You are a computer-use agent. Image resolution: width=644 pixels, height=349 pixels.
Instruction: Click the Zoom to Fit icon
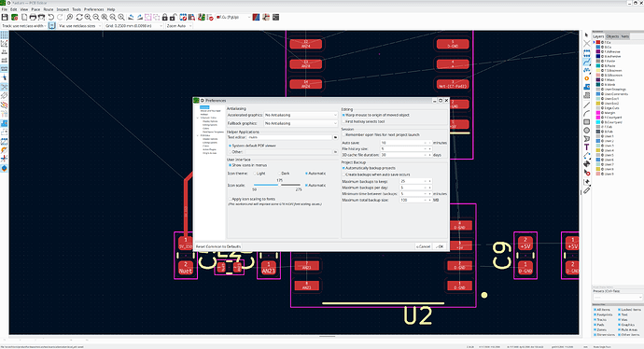tap(105, 17)
